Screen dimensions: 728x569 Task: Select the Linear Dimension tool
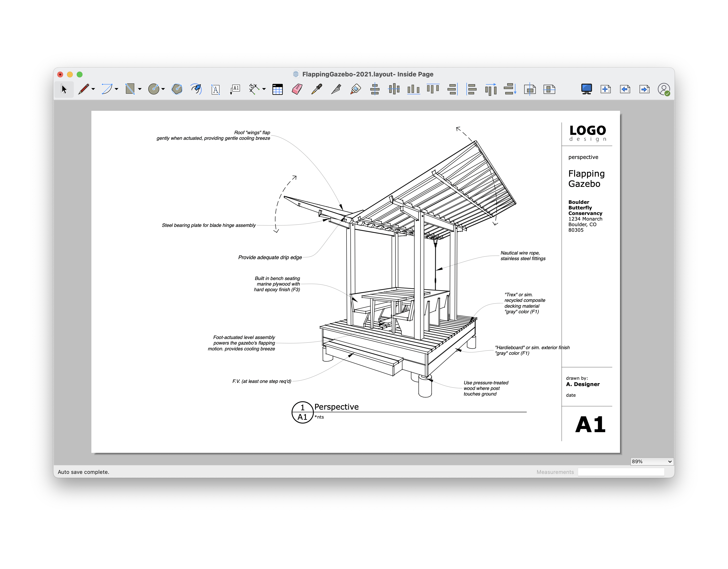[x=254, y=89]
